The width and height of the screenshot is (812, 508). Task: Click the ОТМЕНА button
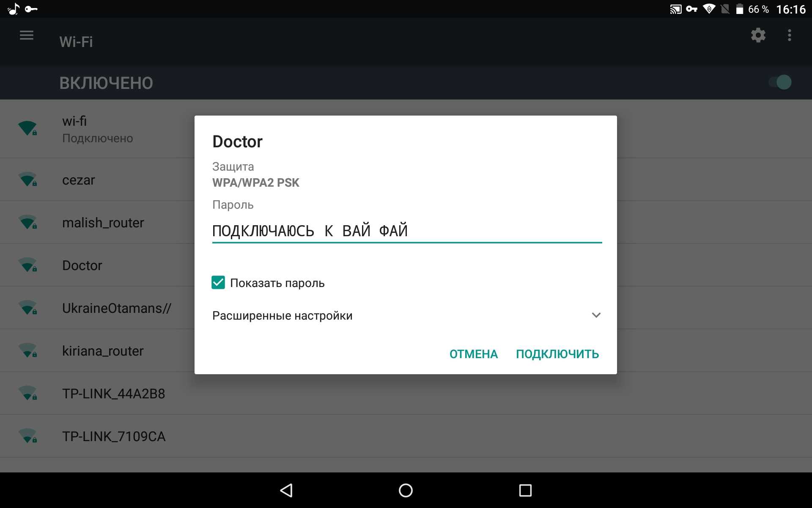473,353
